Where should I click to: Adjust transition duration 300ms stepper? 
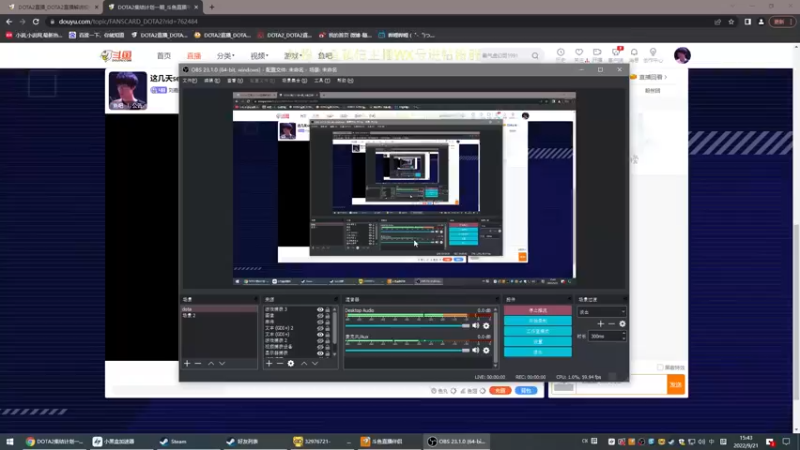[623, 336]
